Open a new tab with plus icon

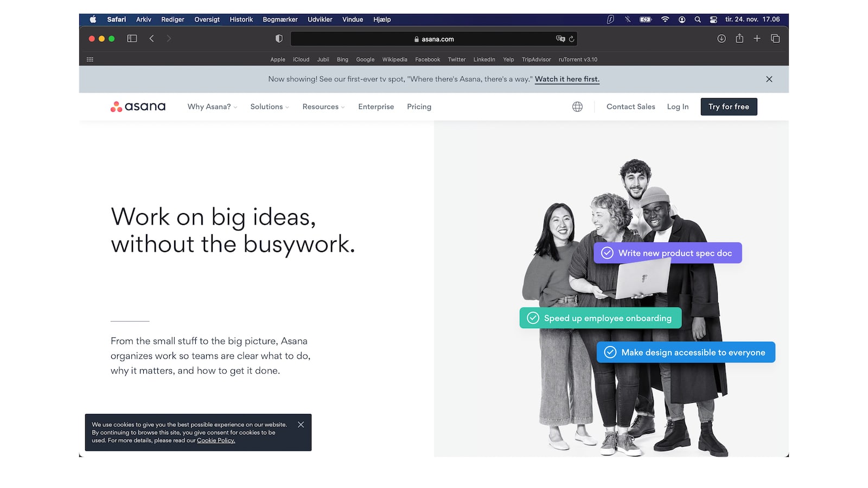coord(757,38)
